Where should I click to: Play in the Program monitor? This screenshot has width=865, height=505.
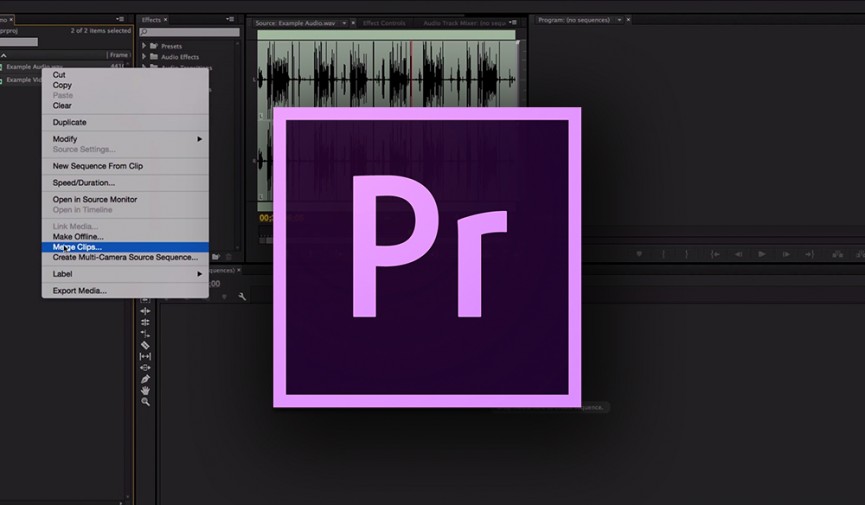762,254
